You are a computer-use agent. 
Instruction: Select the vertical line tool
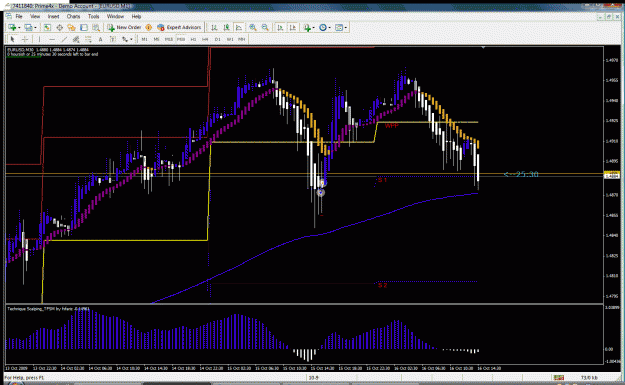(39, 39)
